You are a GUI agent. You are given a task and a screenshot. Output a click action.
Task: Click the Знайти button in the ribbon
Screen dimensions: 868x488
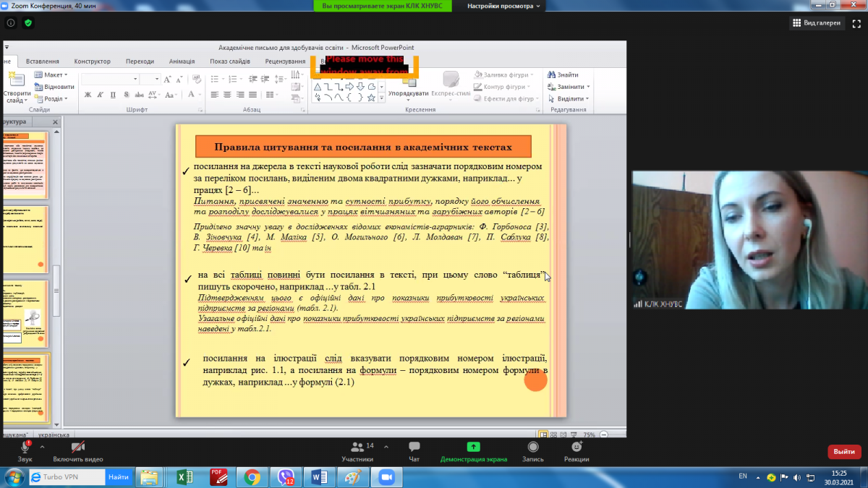tap(563, 74)
